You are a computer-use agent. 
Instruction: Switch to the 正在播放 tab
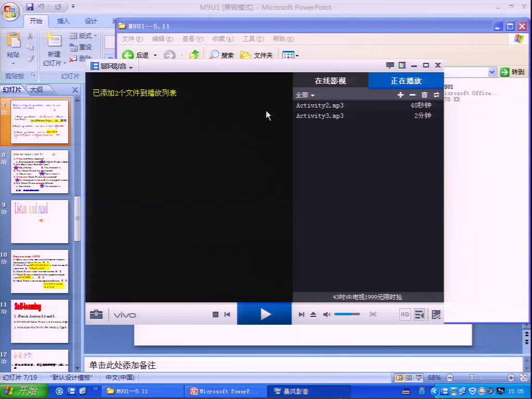click(x=406, y=81)
